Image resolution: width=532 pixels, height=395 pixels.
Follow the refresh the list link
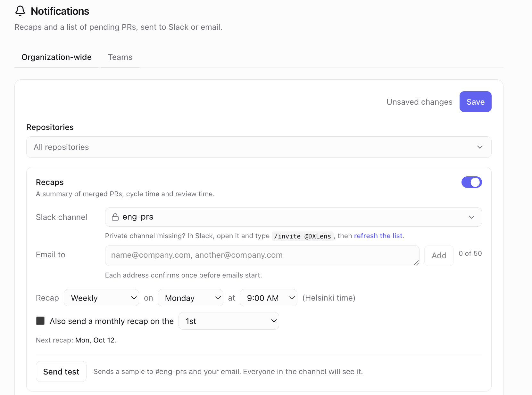click(378, 236)
